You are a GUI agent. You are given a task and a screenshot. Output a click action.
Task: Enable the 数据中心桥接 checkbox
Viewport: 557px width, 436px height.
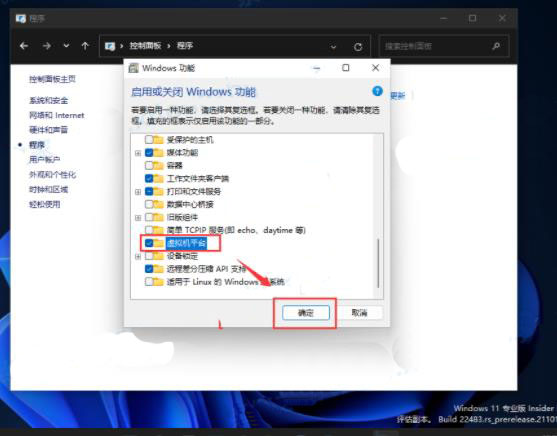coord(149,204)
